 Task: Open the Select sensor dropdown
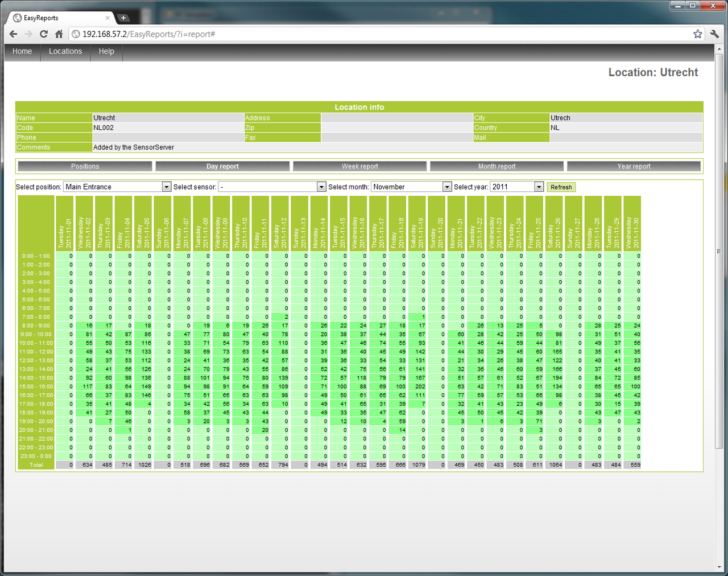tap(321, 186)
